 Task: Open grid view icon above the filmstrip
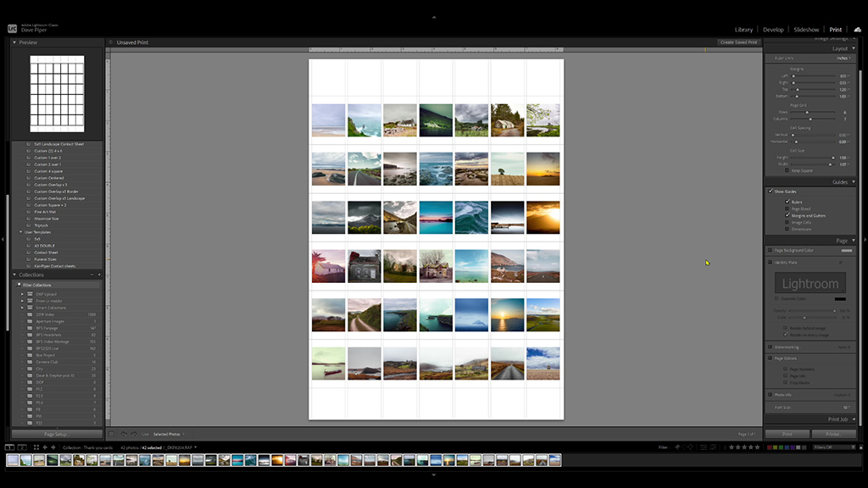click(x=36, y=447)
